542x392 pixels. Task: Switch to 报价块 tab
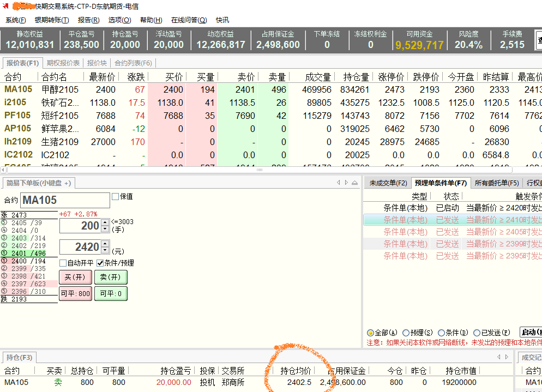97,63
